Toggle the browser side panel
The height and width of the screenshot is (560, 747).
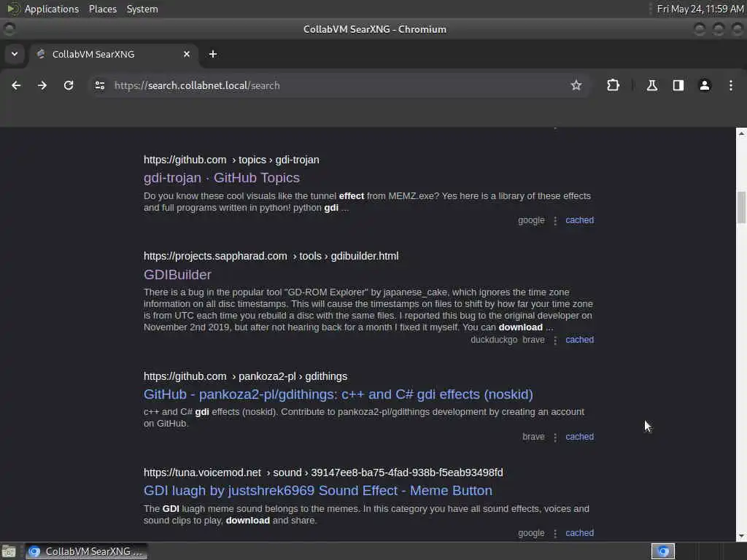(678, 85)
